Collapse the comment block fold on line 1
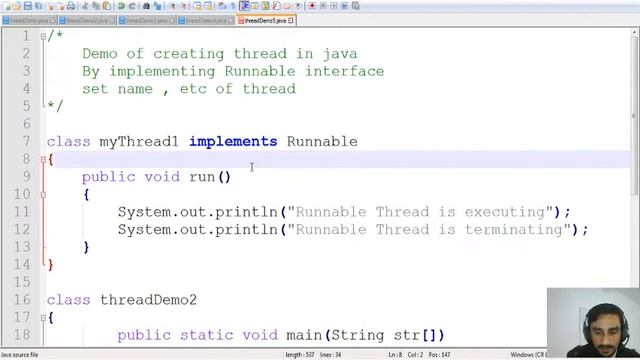 click(43, 36)
